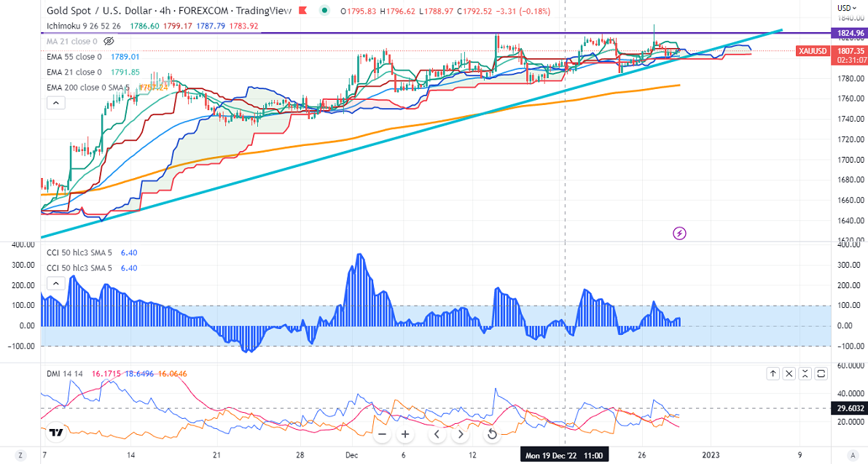Image resolution: width=868 pixels, height=464 pixels.
Task: Select the lower CCI 50 hlc3 legend
Action: pos(79,268)
